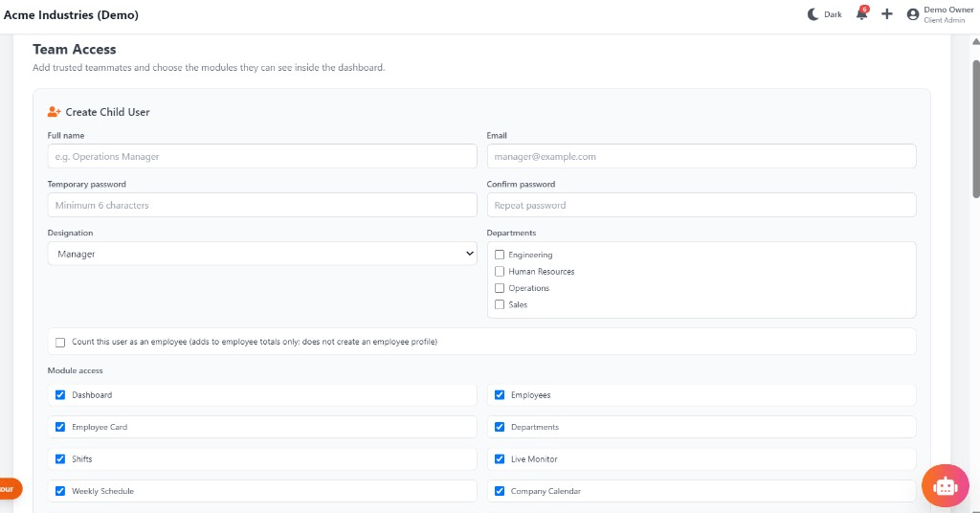This screenshot has height=513, width=980.
Task: Focus the Full name input field
Action: (262, 156)
